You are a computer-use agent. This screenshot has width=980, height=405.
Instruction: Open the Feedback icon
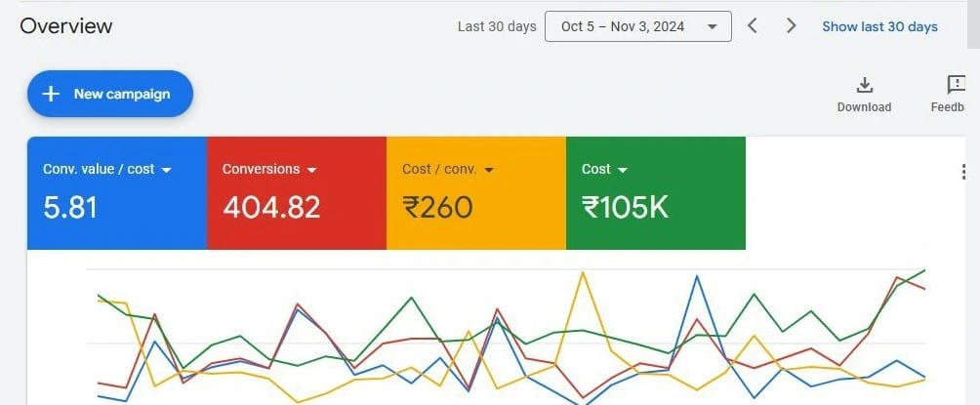click(957, 84)
